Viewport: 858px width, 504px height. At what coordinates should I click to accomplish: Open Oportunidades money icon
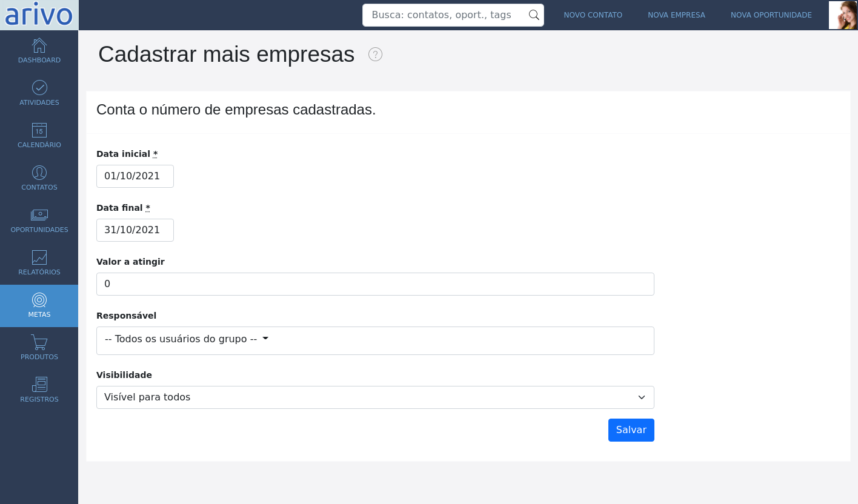click(39, 215)
